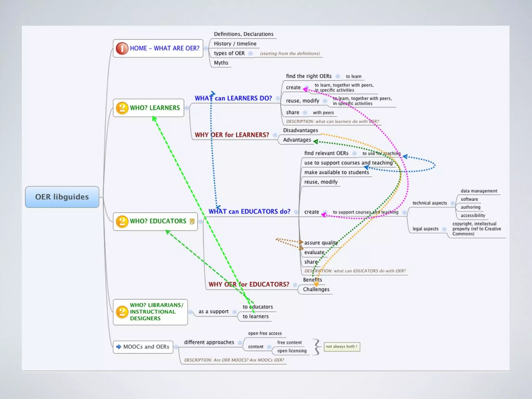Collapse the 'WHAT can LEARNERS DO?' branch
This screenshot has width=532, height=399.
[278, 98]
